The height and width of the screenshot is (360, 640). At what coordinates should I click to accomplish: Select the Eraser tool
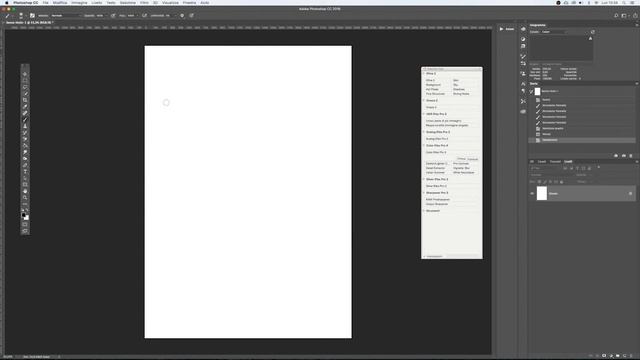(x=25, y=139)
